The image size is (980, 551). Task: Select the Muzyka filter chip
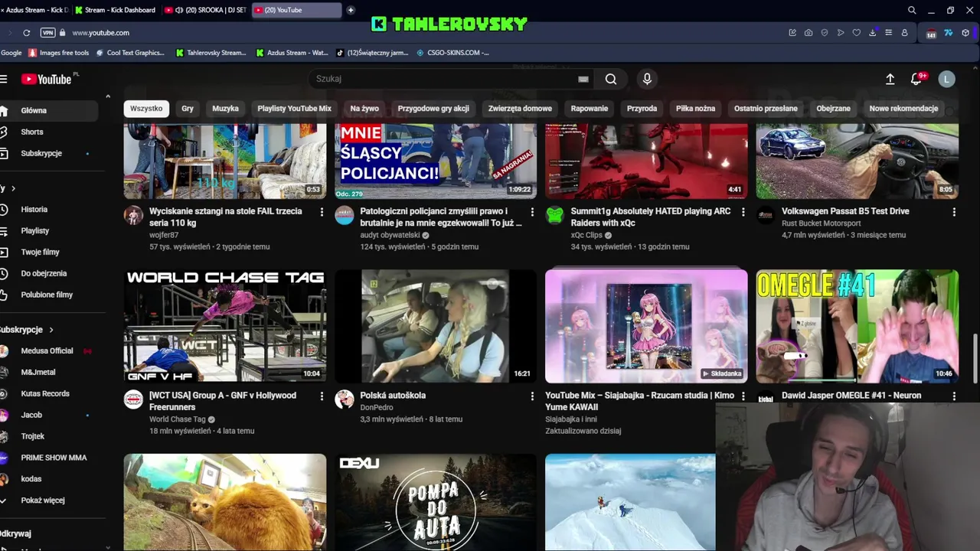225,109
